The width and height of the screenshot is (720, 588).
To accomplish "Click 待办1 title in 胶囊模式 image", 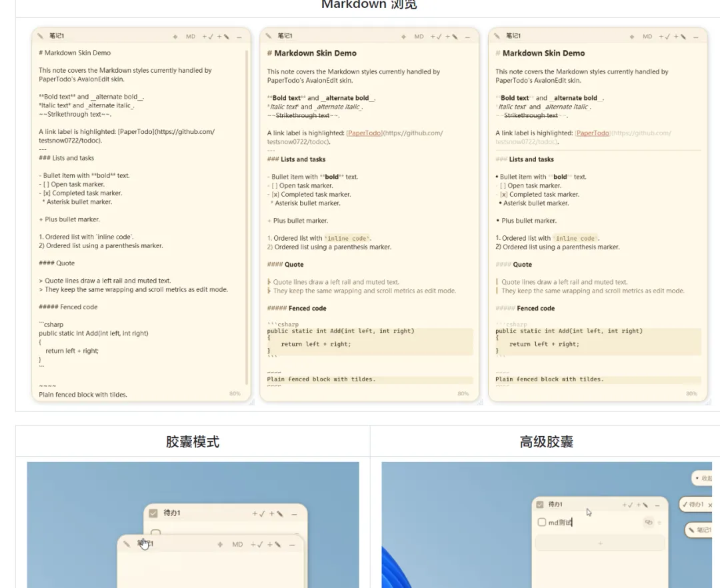I will pyautogui.click(x=172, y=513).
